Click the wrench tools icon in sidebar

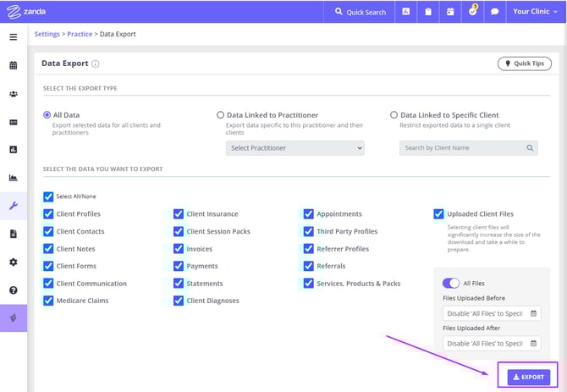pyautogui.click(x=13, y=206)
